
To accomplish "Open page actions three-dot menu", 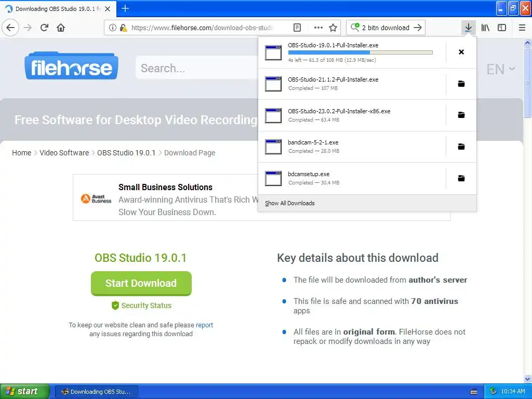I will pos(318,28).
